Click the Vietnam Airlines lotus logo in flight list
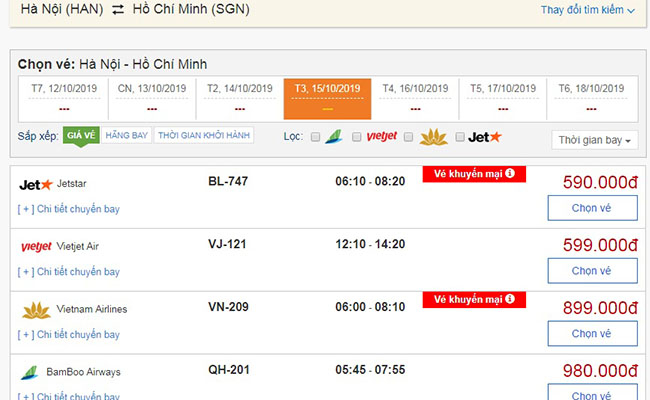The image size is (650, 400). pos(36,309)
